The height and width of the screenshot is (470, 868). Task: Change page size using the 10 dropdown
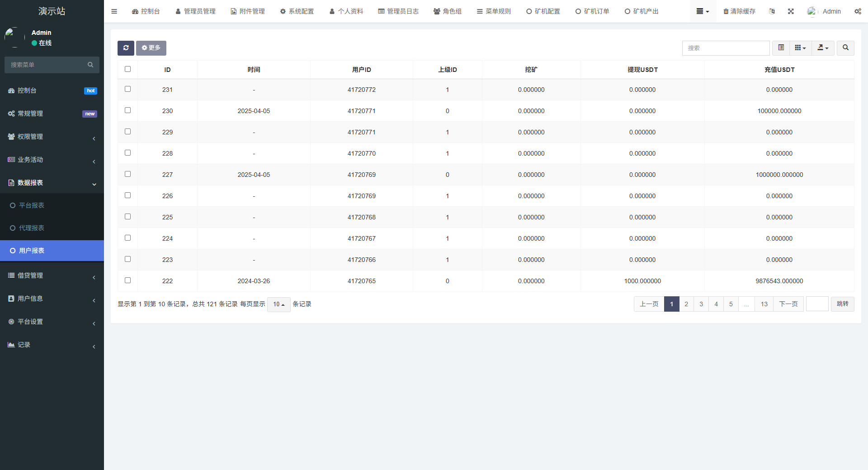278,304
